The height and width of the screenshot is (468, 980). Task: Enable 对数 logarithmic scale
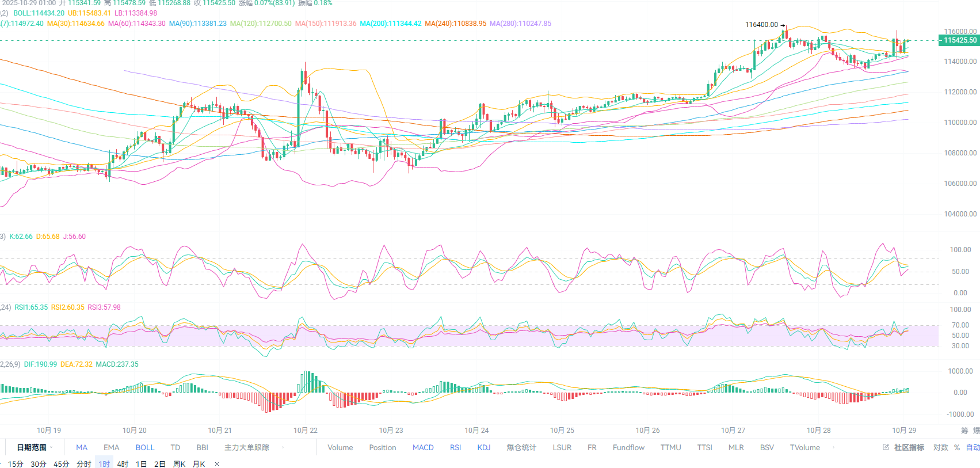click(940, 447)
